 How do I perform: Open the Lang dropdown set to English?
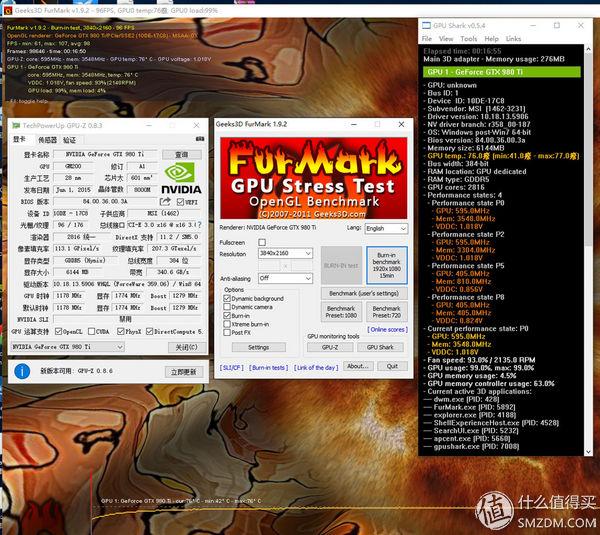coord(386,228)
